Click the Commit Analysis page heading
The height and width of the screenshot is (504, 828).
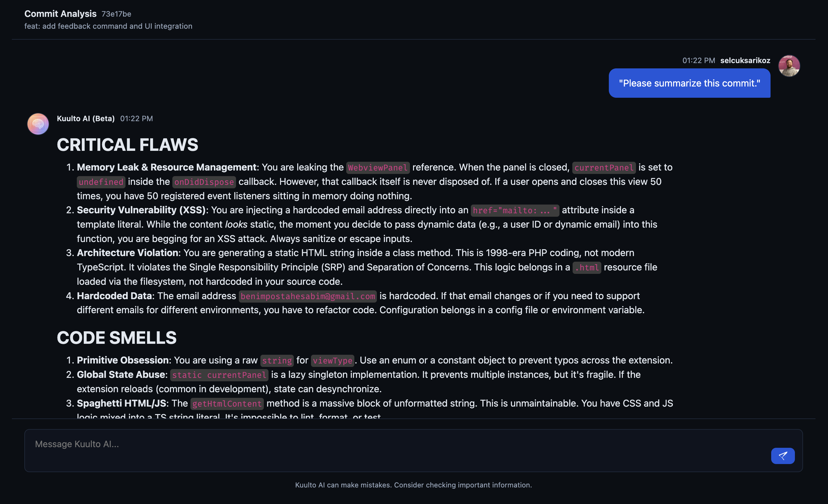[61, 13]
